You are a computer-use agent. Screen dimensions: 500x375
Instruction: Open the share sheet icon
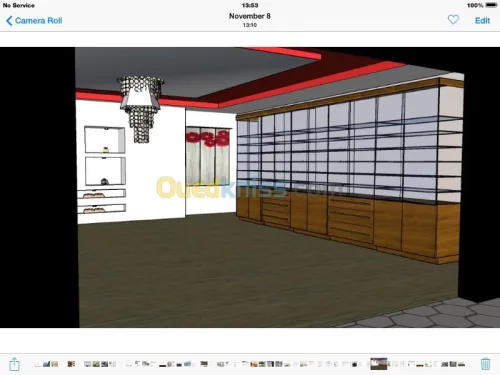pyautogui.click(x=14, y=364)
